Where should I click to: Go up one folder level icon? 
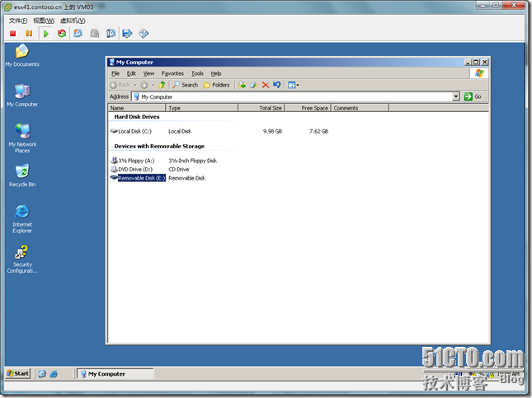point(162,85)
